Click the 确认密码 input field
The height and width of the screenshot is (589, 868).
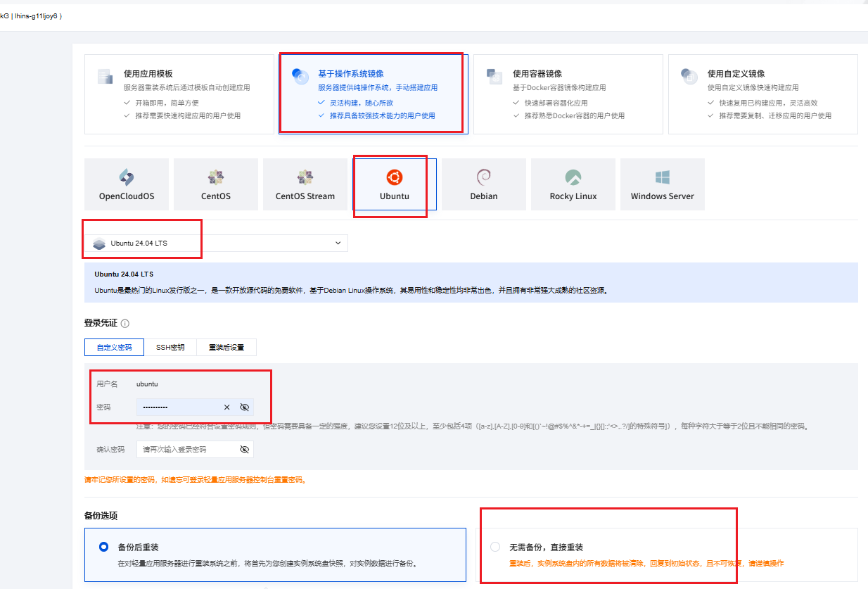pyautogui.click(x=195, y=449)
